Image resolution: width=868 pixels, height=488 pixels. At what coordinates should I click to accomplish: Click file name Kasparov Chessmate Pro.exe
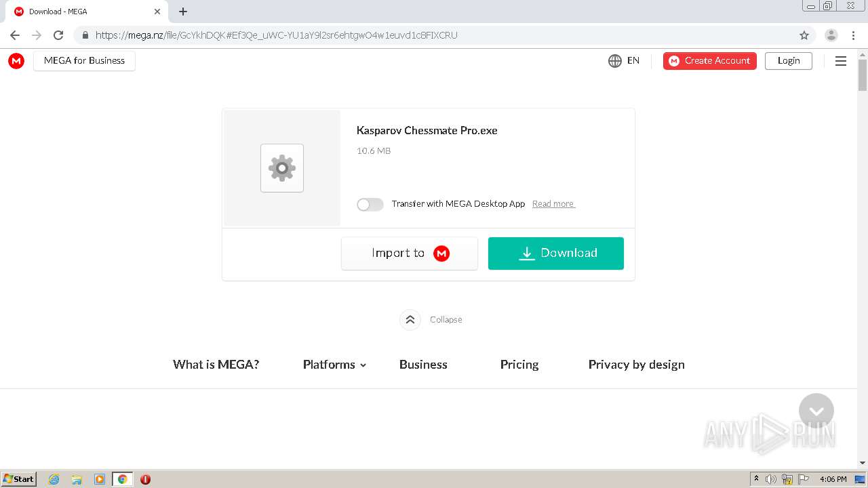click(427, 131)
